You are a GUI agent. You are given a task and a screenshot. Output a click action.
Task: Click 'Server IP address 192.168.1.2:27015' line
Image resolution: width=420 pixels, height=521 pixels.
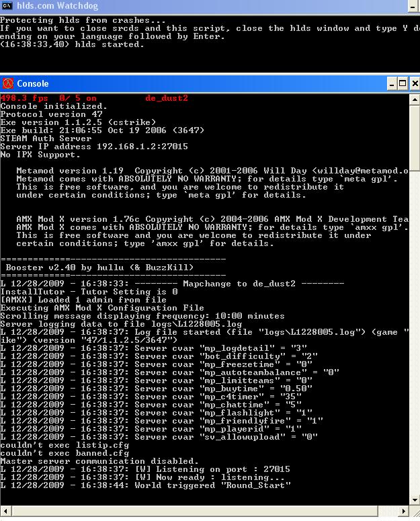pos(94,147)
